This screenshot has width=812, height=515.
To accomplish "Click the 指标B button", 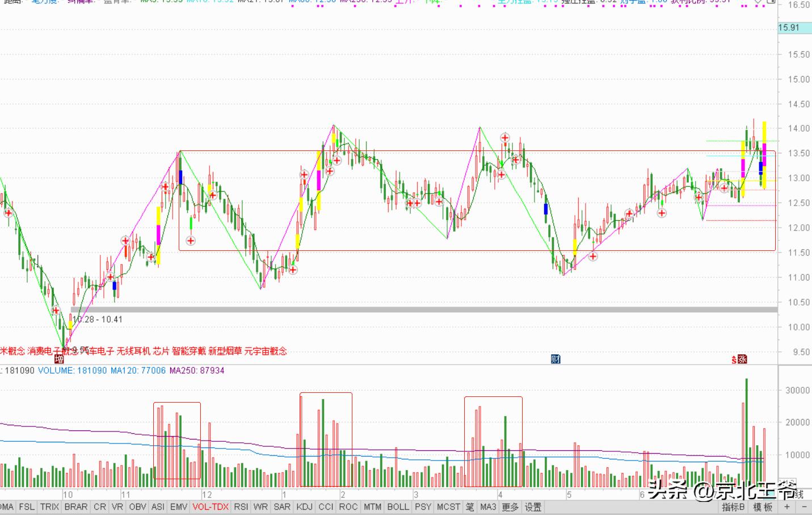I will pyautogui.click(x=734, y=507).
